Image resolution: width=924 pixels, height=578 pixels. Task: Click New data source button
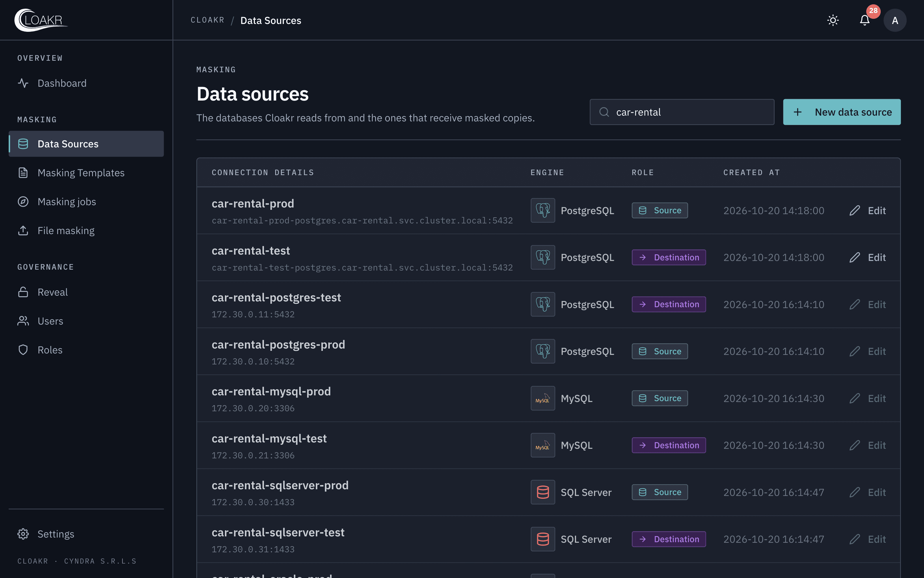click(841, 112)
